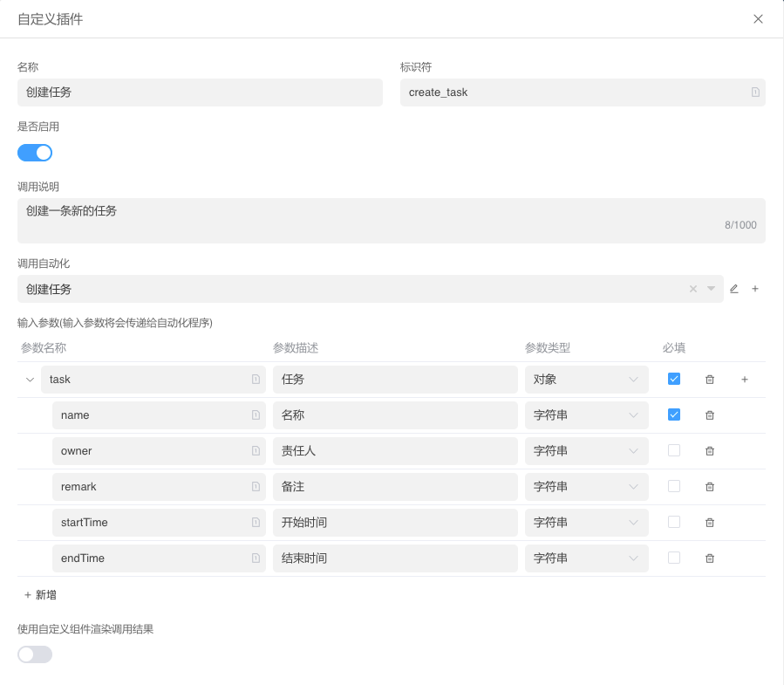Image resolution: width=784 pixels, height=685 pixels.
Task: Click trash icon for endTime row
Action: click(x=710, y=558)
